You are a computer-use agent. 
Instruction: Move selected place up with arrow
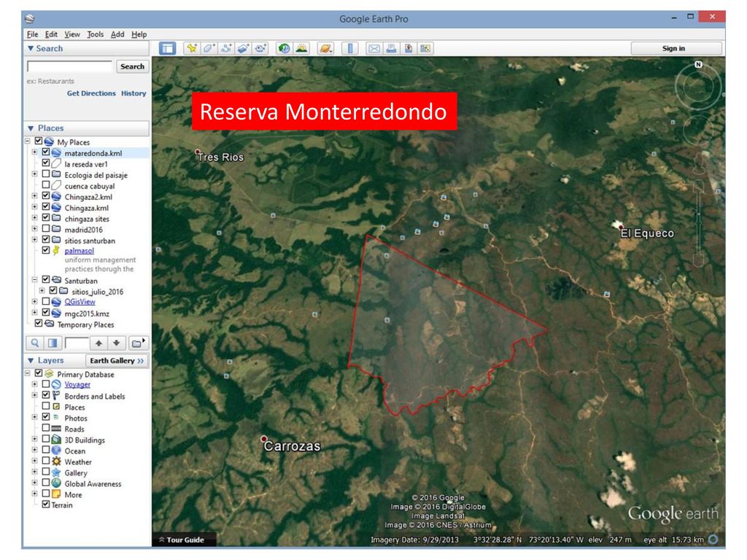tap(98, 343)
